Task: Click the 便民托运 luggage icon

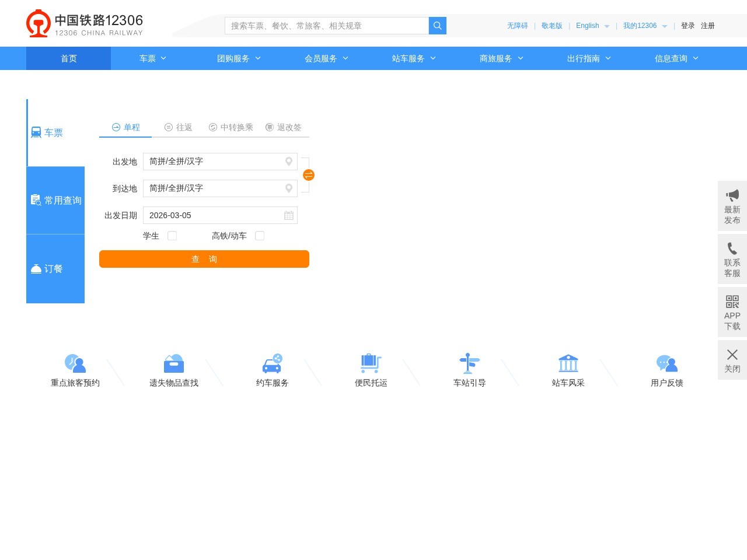Action: pos(371,363)
